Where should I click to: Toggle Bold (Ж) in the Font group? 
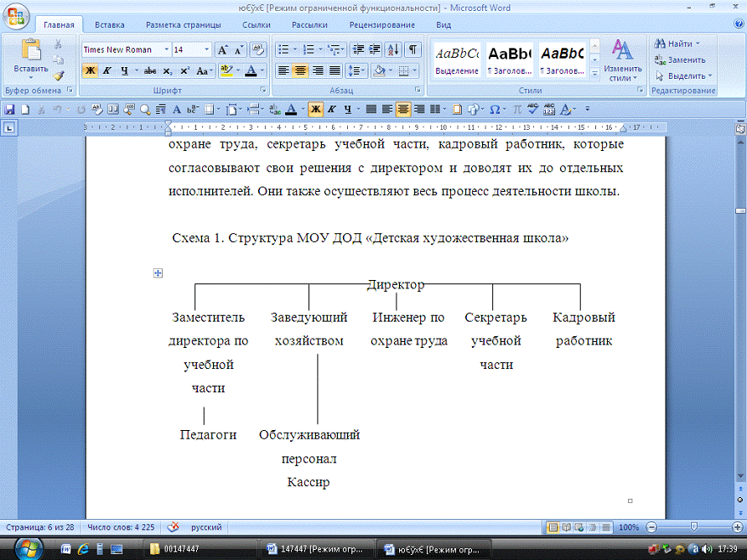pyautogui.click(x=90, y=71)
